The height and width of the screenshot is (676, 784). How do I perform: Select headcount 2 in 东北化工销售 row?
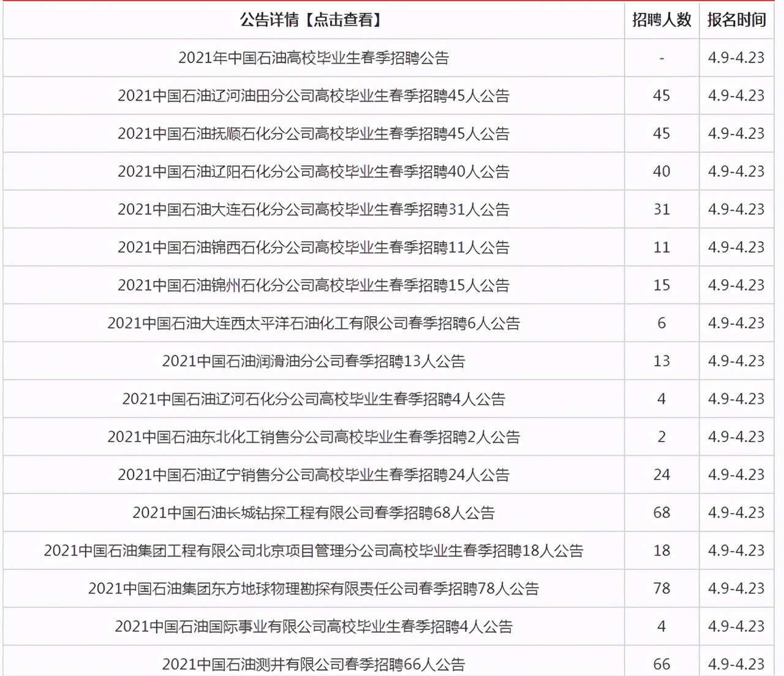coord(661,437)
